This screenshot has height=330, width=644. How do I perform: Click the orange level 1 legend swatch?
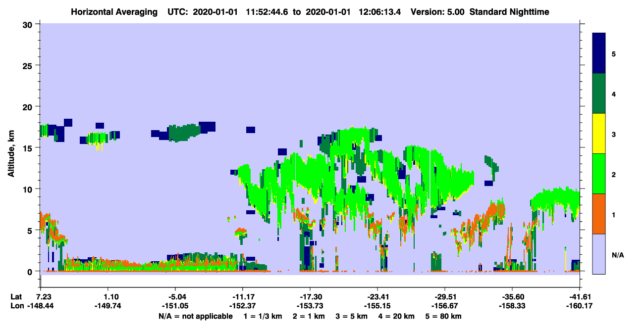tap(599, 214)
